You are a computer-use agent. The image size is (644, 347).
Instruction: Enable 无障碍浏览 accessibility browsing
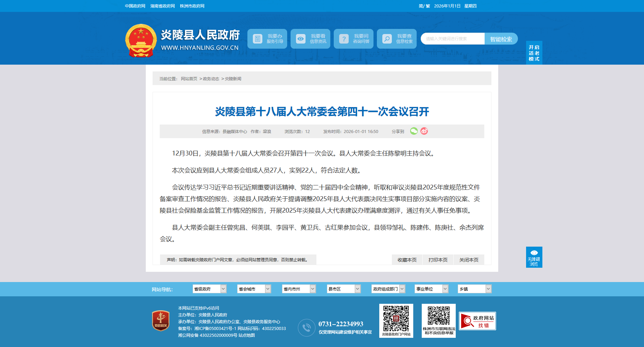pos(534,257)
